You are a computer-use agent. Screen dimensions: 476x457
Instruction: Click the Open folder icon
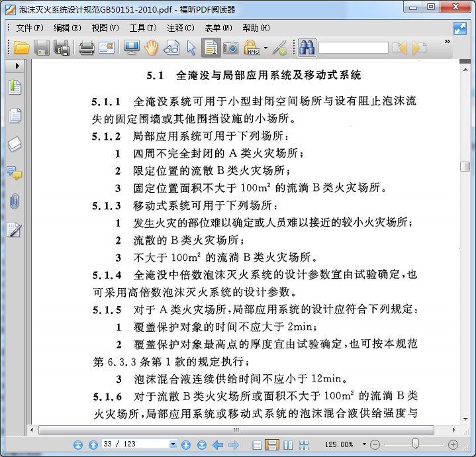[22, 48]
